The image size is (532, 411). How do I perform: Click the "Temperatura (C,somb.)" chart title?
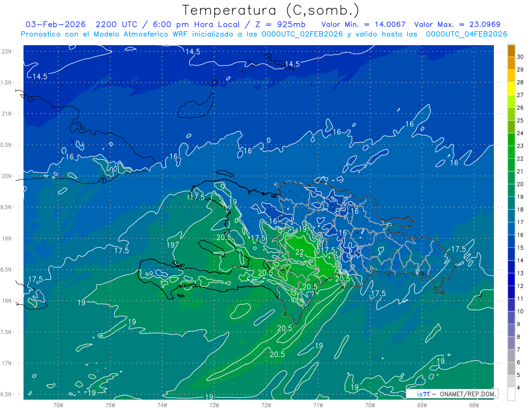[271, 10]
